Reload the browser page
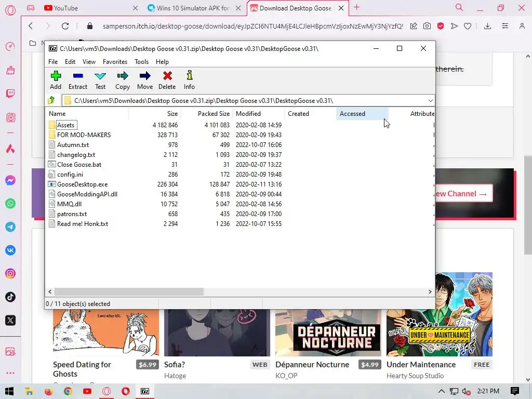This screenshot has width=532, height=399. (65, 26)
